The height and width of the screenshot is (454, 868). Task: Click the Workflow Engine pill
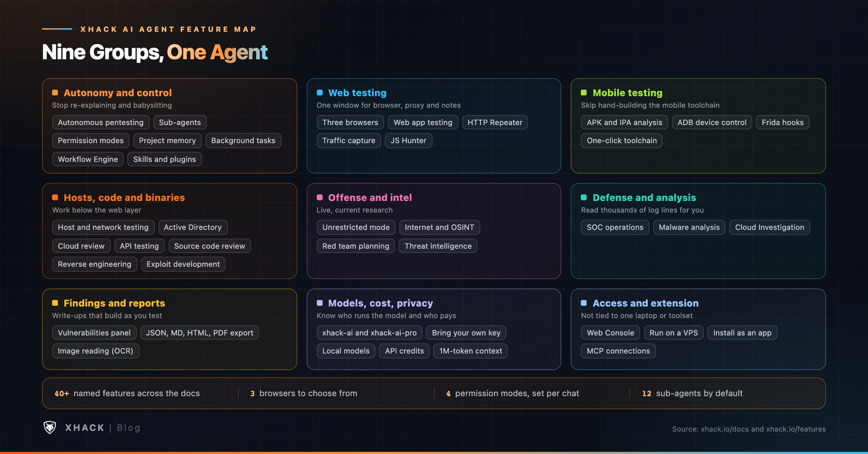[x=88, y=159]
